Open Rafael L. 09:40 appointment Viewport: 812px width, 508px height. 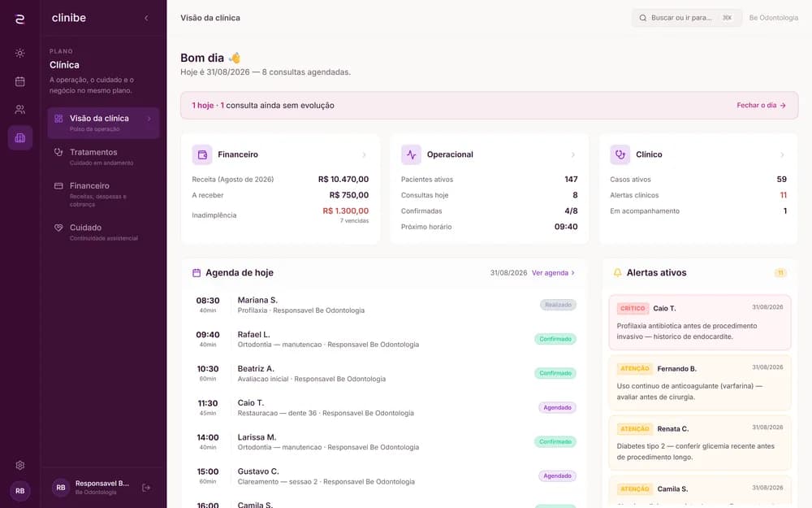tap(384, 339)
